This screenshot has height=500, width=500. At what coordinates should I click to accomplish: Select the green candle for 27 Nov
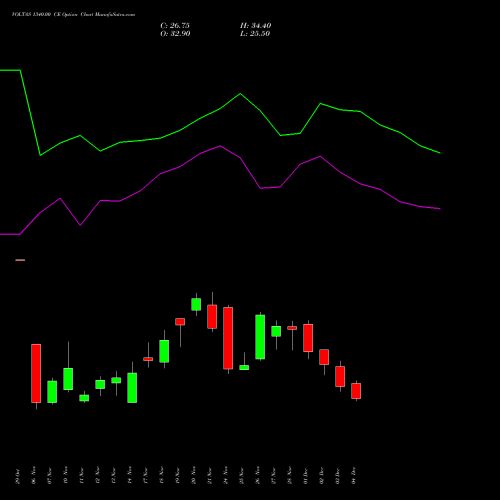pyautogui.click(x=276, y=331)
